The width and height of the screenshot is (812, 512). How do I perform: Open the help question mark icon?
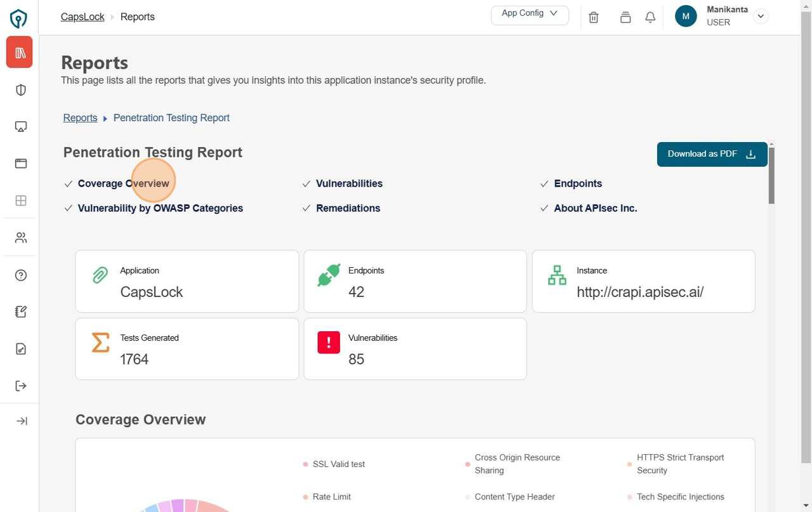click(x=21, y=275)
